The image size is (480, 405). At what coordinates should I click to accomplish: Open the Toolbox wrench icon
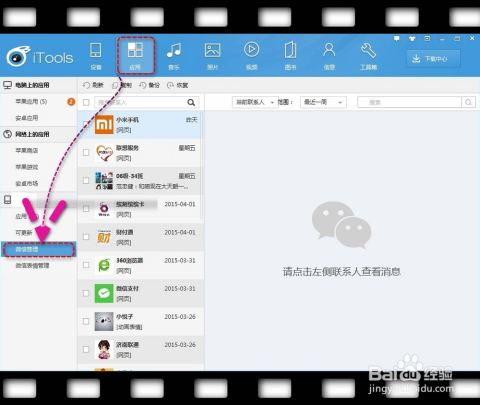[368, 50]
